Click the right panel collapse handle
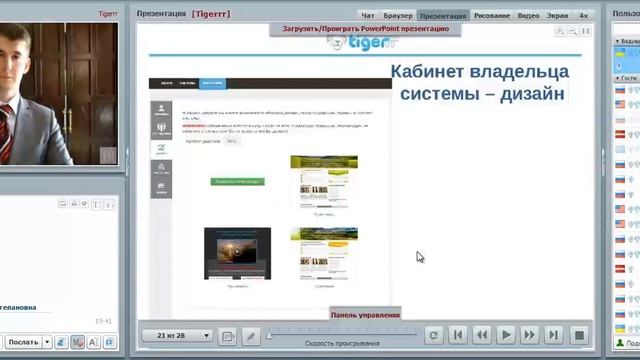The width and height of the screenshot is (640, 360). coord(603,162)
